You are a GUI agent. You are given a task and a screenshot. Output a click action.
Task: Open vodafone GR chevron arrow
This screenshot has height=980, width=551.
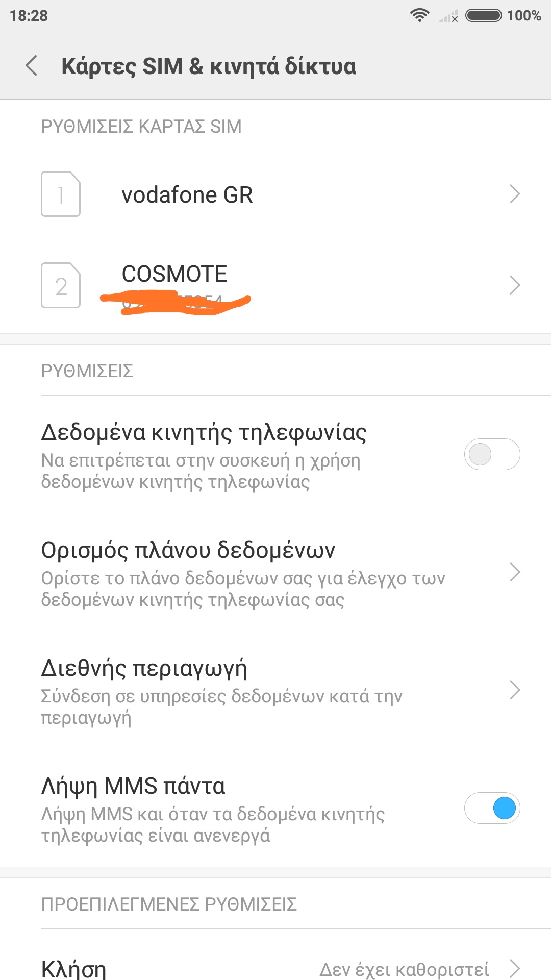(x=515, y=194)
